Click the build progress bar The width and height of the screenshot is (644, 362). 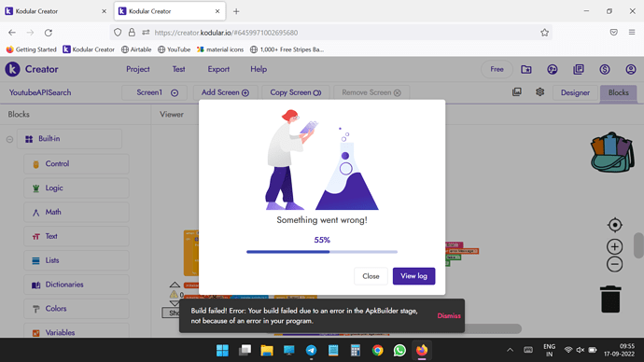click(322, 252)
